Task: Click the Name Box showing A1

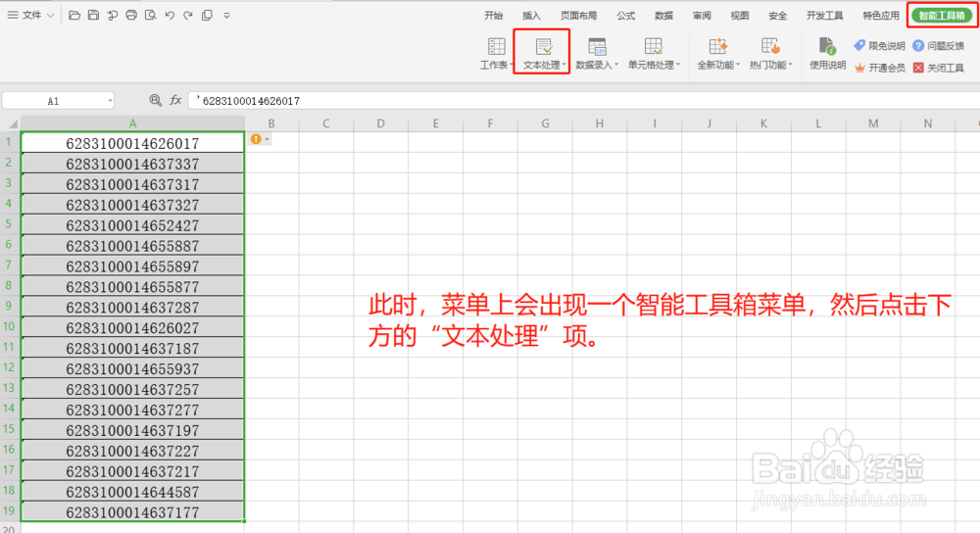Action: point(53,101)
